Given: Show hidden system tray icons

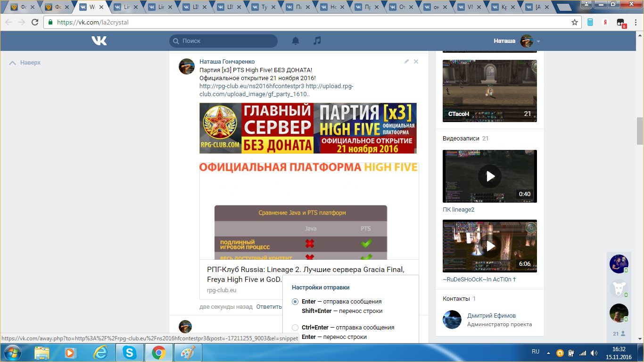Looking at the screenshot, I should coord(548,352).
